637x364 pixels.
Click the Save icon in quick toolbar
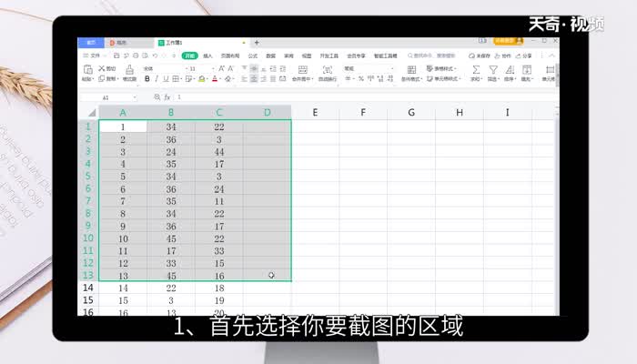coord(116,56)
